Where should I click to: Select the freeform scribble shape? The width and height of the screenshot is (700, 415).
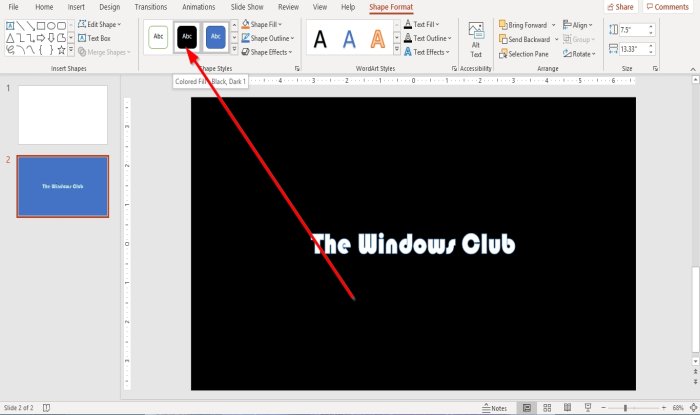point(10,50)
